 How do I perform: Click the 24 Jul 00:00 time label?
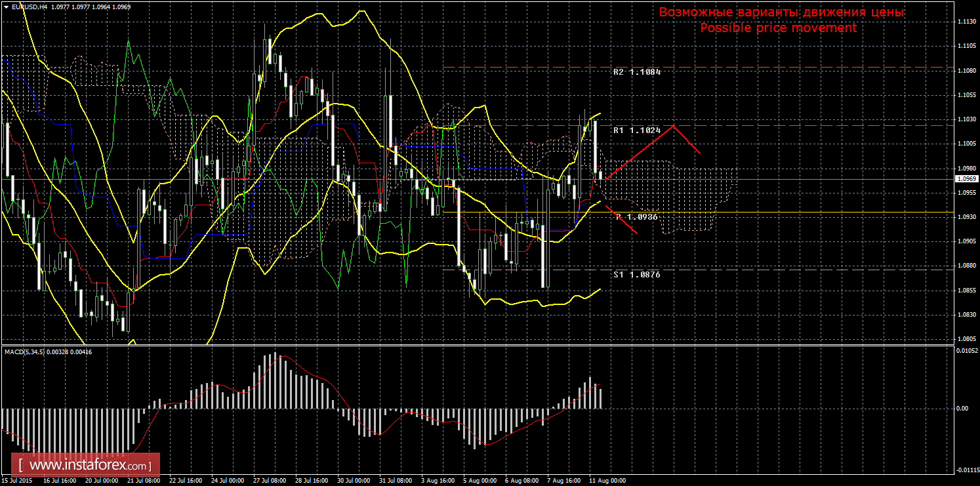226,481
